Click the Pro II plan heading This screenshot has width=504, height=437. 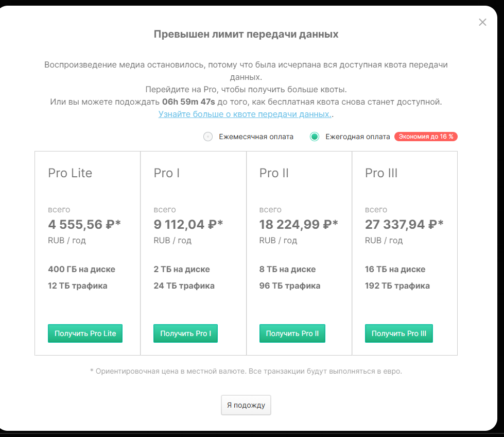pos(274,173)
